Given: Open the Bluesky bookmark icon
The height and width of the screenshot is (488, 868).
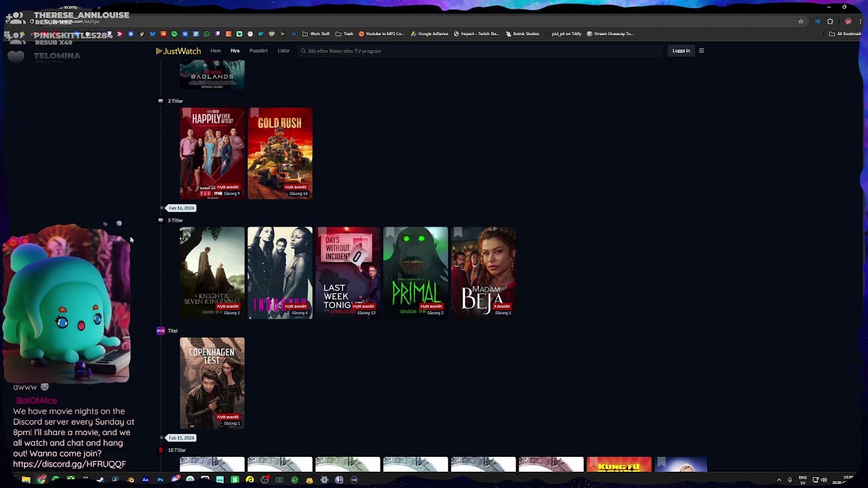Looking at the screenshot, I should pos(153,34).
